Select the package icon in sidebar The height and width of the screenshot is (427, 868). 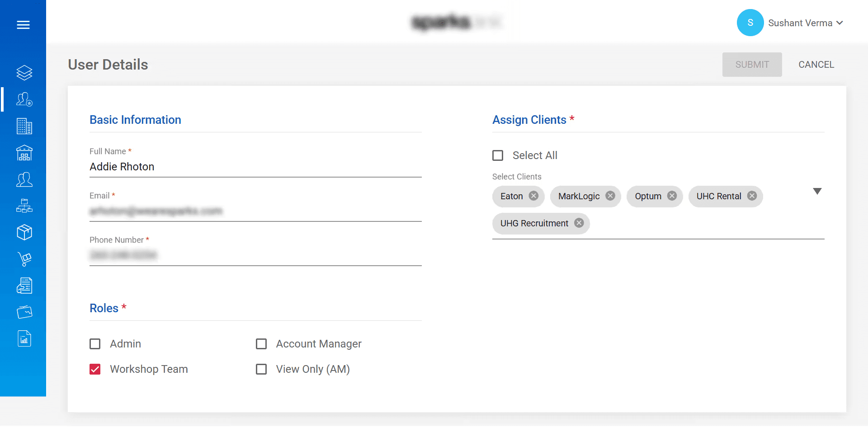(24, 232)
